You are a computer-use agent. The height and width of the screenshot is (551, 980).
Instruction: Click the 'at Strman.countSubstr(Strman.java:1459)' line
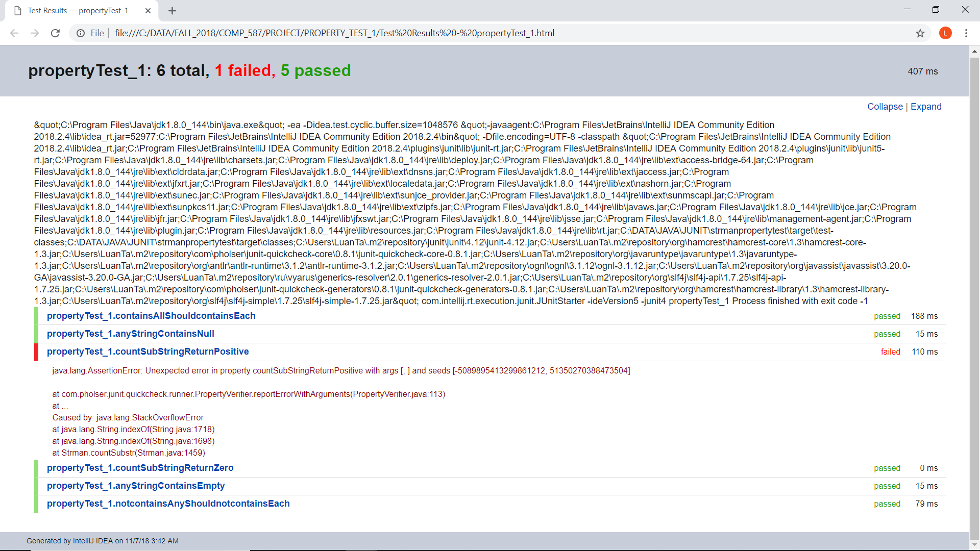[x=129, y=453]
